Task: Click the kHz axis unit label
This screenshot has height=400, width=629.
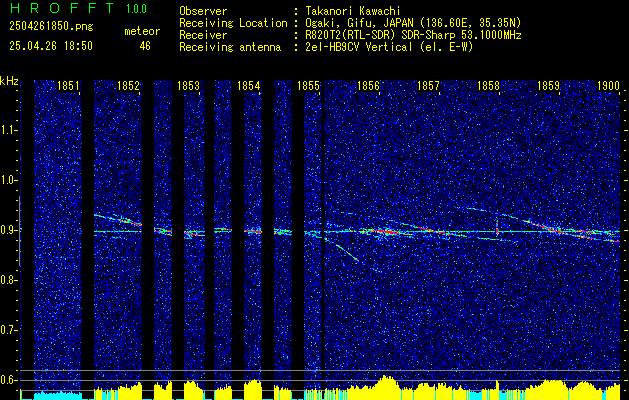Action: 9,81
